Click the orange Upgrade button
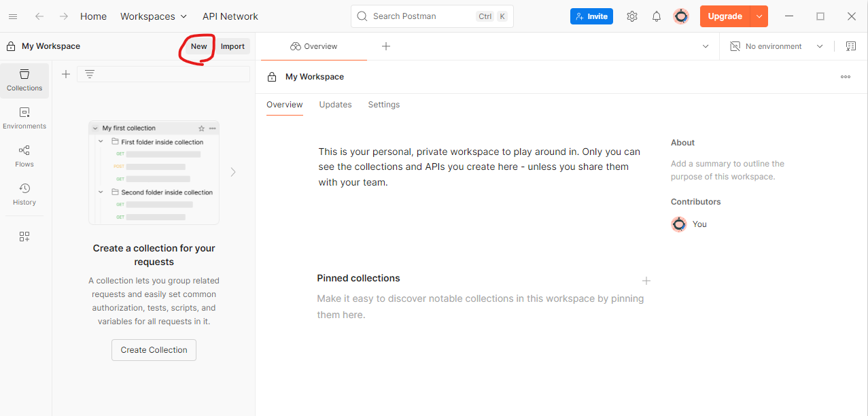The height and width of the screenshot is (416, 868). [x=725, y=16]
